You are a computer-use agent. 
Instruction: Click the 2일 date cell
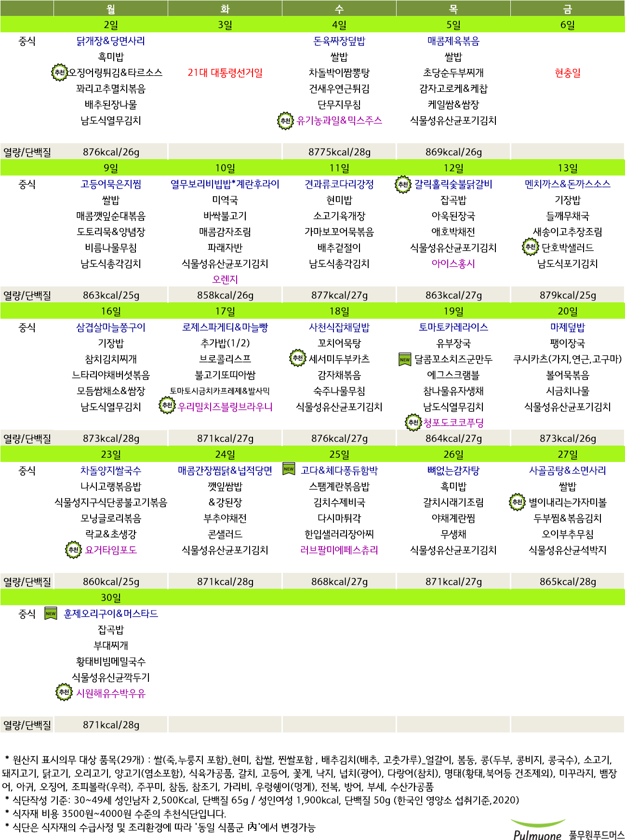point(111,25)
